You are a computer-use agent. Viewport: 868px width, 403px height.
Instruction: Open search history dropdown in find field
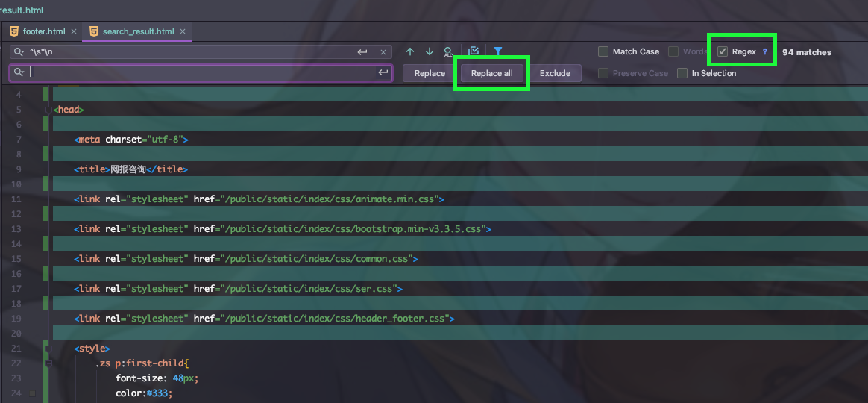pos(19,52)
